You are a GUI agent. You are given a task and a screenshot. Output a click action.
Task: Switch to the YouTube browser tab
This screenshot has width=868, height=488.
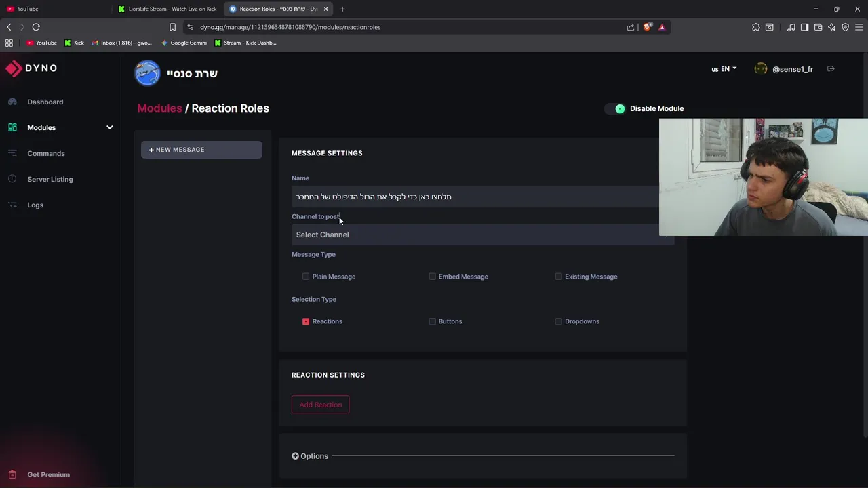54,9
